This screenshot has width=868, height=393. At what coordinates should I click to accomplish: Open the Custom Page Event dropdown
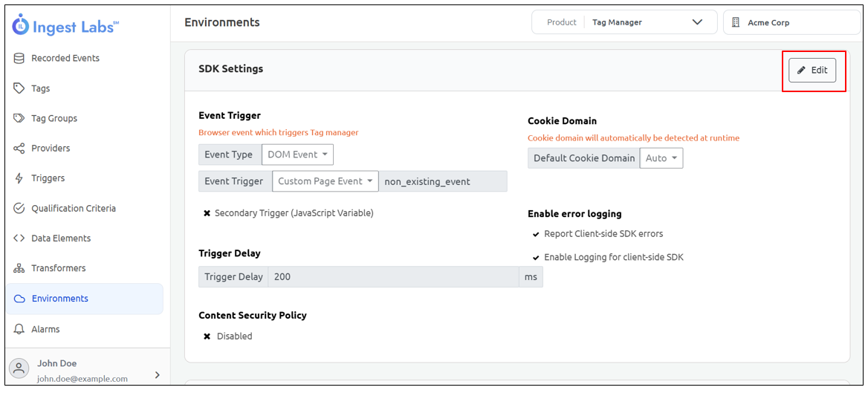point(325,181)
